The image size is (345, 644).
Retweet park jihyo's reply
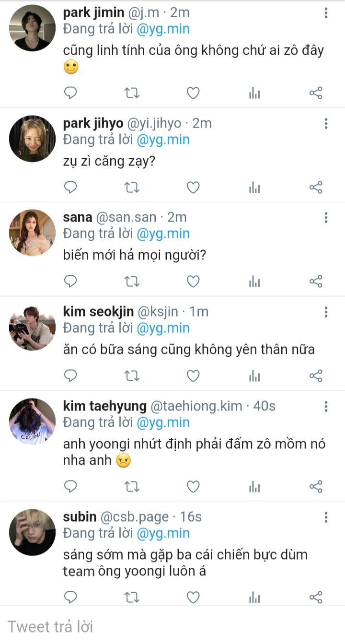click(132, 187)
